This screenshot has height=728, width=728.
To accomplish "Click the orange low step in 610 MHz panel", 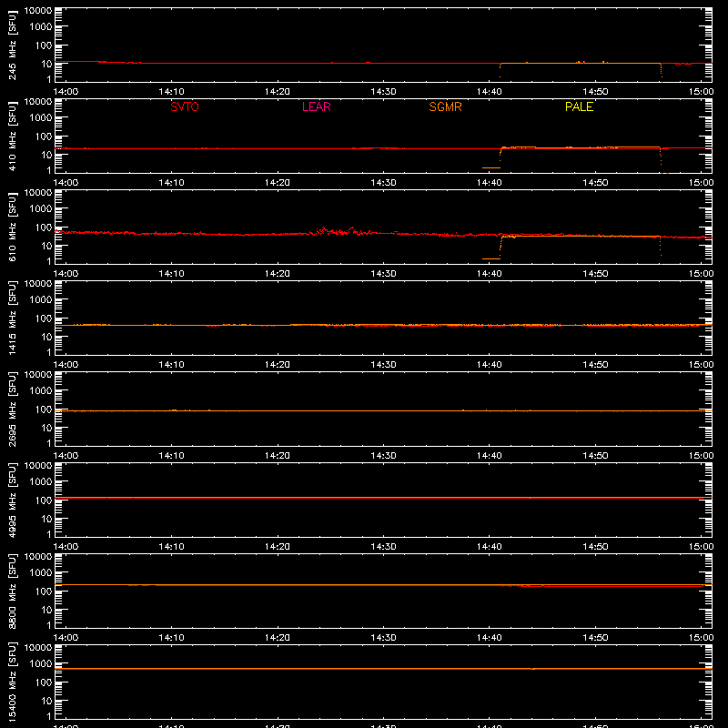I will point(491,258).
